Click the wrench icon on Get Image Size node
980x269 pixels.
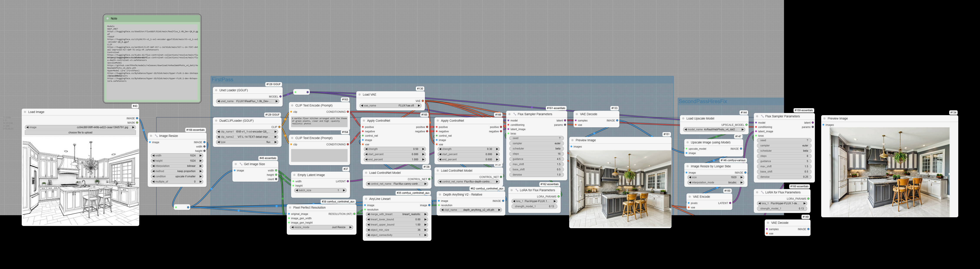241,164
